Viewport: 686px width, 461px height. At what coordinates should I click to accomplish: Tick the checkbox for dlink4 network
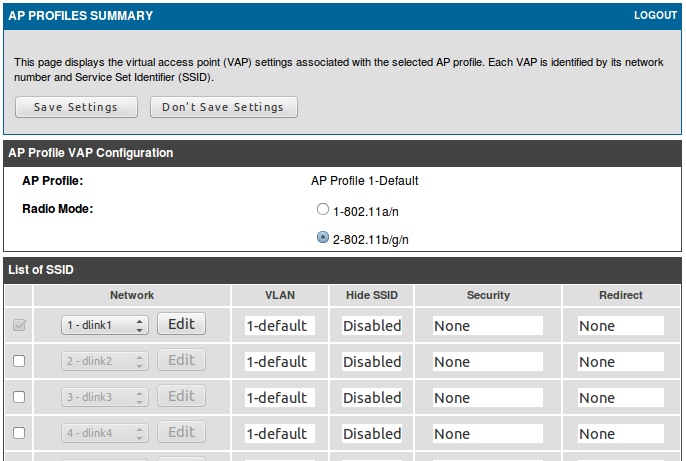(x=19, y=433)
